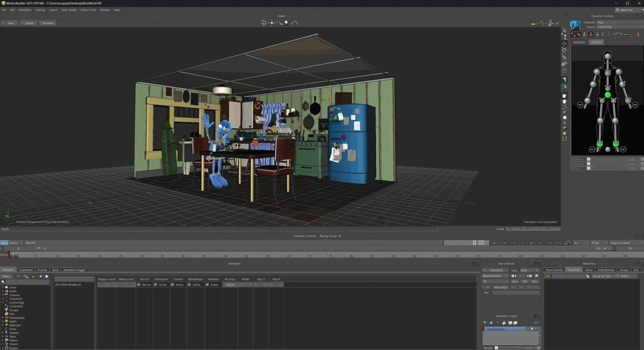This screenshot has width=644, height=350.
Task: Click the Zero button in Key Controls
Action: 515,282
